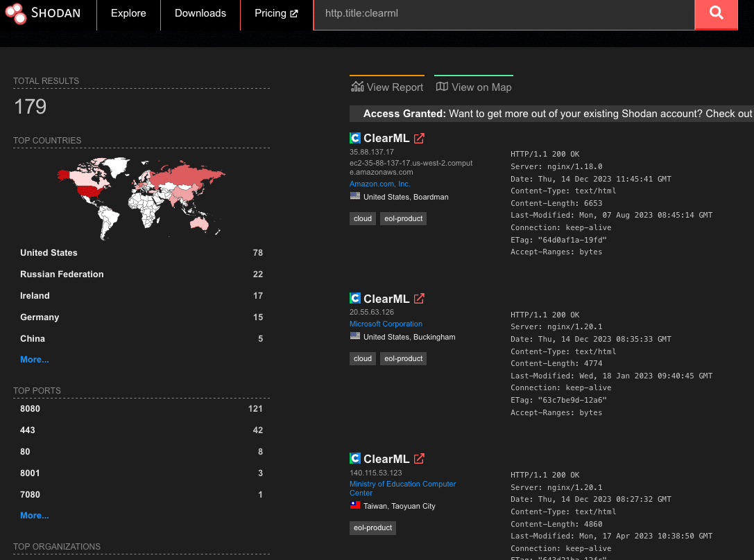The image size is (754, 560).
Task: Click the View on Map icon
Action: pos(442,87)
